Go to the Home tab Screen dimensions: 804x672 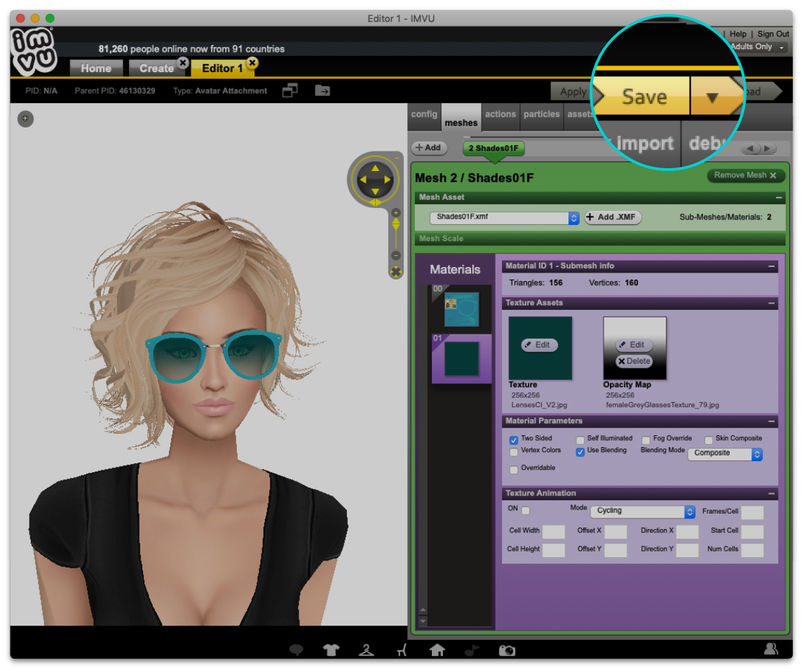pyautogui.click(x=96, y=68)
